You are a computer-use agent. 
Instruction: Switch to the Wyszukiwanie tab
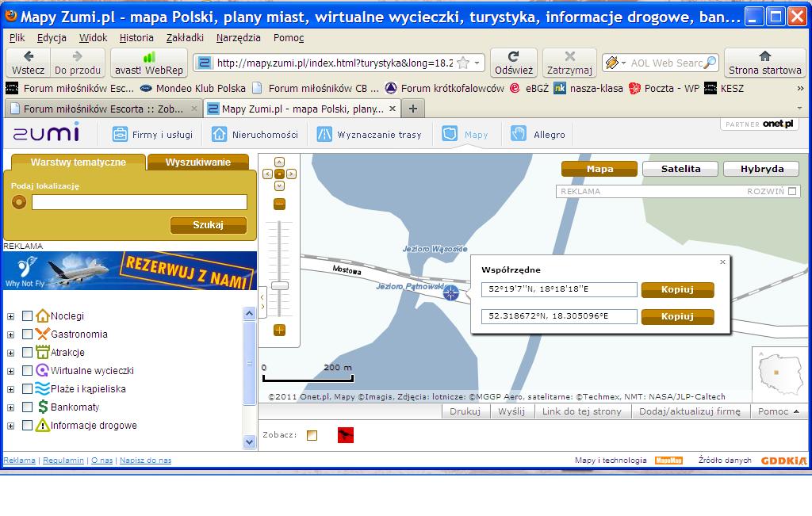click(197, 162)
